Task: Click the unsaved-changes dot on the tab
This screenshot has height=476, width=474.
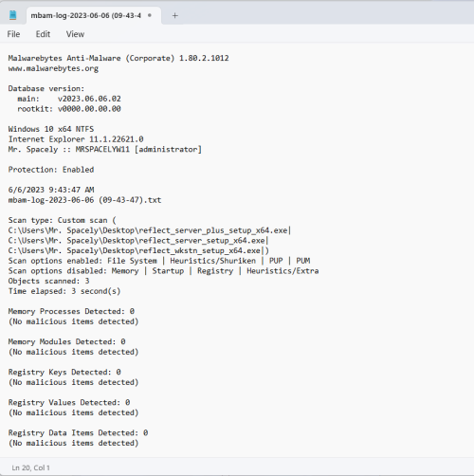Action: click(x=150, y=15)
